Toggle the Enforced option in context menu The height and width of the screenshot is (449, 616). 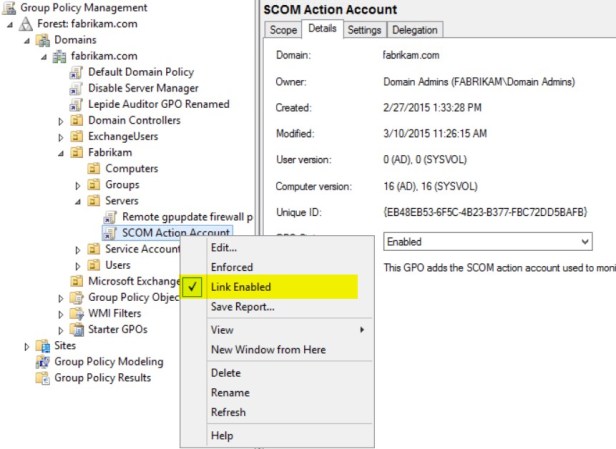tap(231, 267)
